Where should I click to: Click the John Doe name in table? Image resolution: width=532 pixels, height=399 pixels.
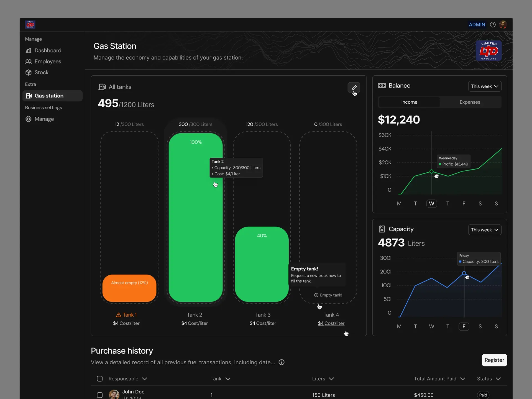click(x=133, y=392)
